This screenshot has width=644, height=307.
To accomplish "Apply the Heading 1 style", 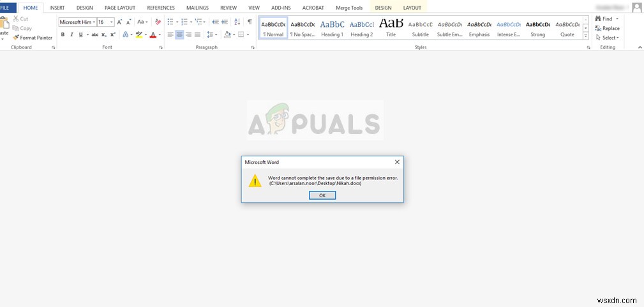I will tap(333, 28).
